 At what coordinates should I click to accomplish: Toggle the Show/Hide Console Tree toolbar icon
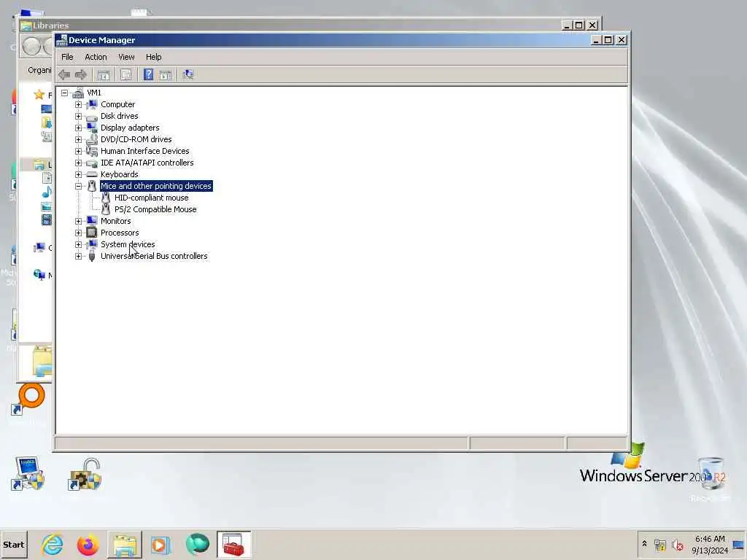point(104,74)
